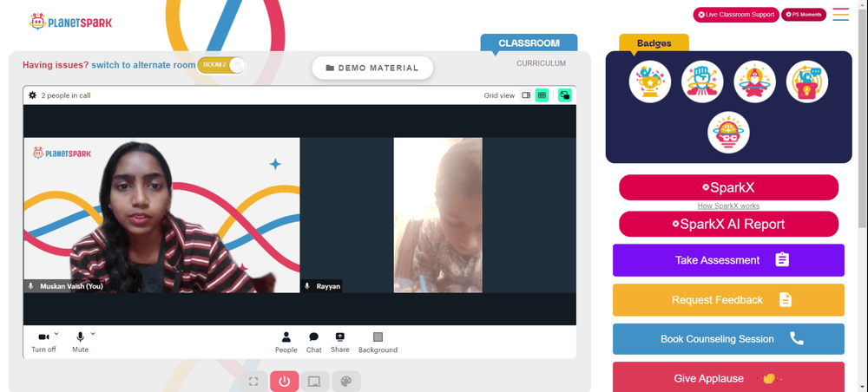Click the PlanetSpark logo
Viewport: 868px width, 392px height.
71,23
